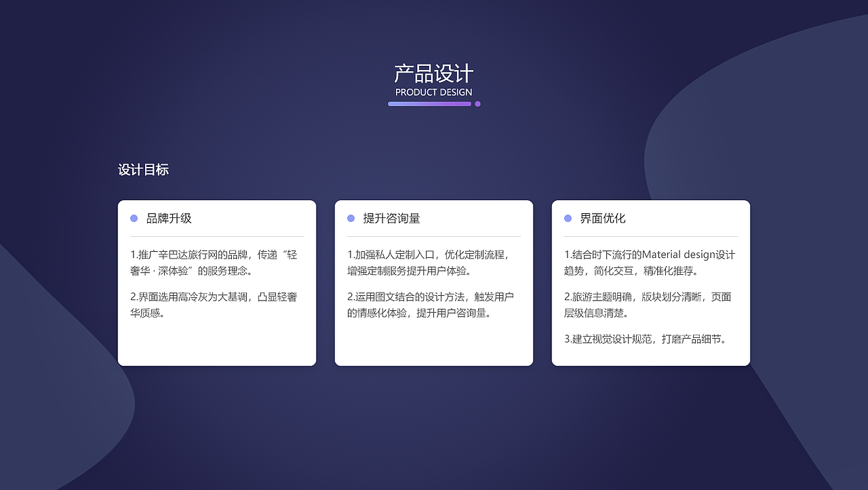This screenshot has height=490, width=868.
Task: Click the bullet dot beside 提升咨询量
Action: pos(351,218)
